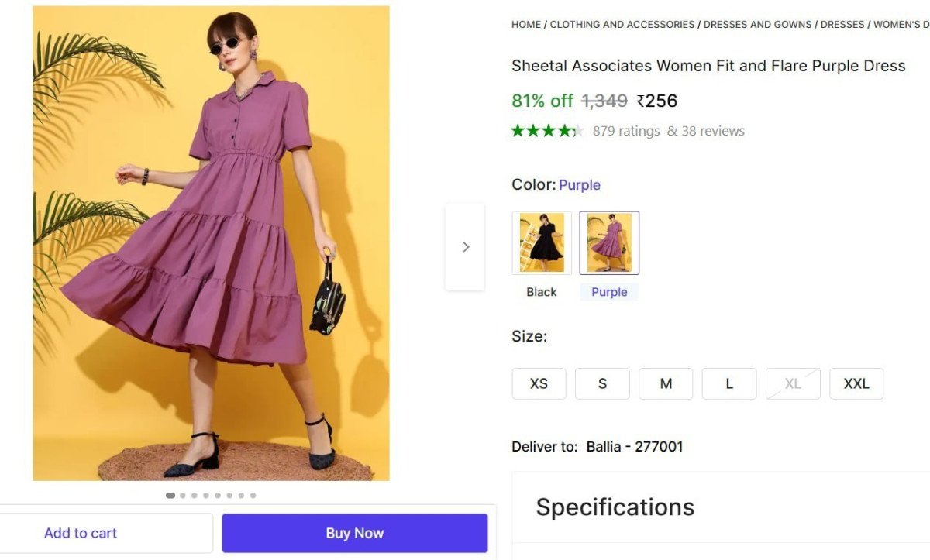Image resolution: width=930 pixels, height=560 pixels.
Task: Click the next image arrow on the carousel
Action: click(x=465, y=246)
